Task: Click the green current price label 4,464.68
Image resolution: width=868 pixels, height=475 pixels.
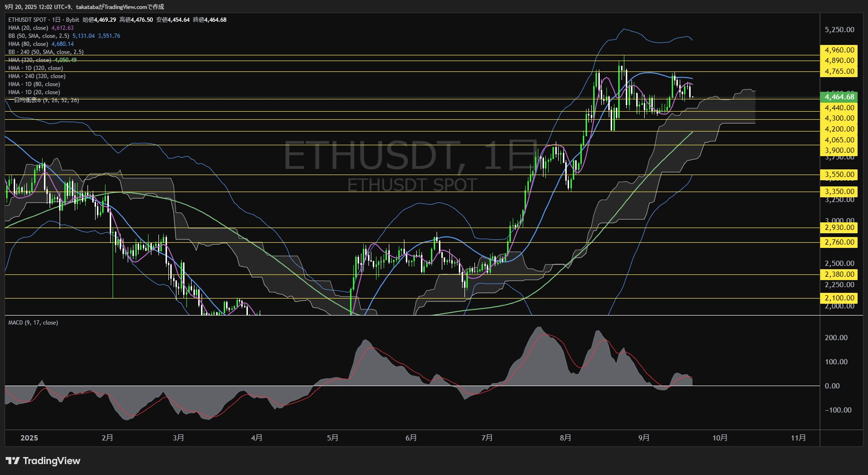Action: tap(840, 97)
